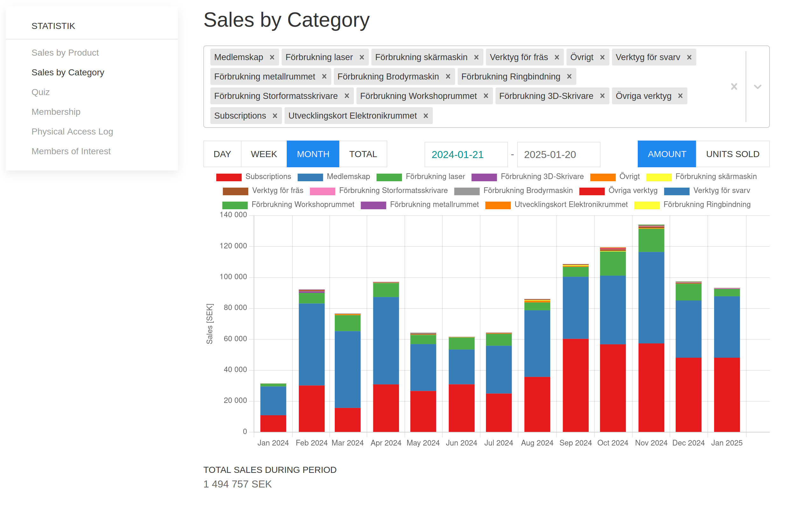Remove the Medlemskap tag via its x
787x532 pixels.
tap(271, 57)
